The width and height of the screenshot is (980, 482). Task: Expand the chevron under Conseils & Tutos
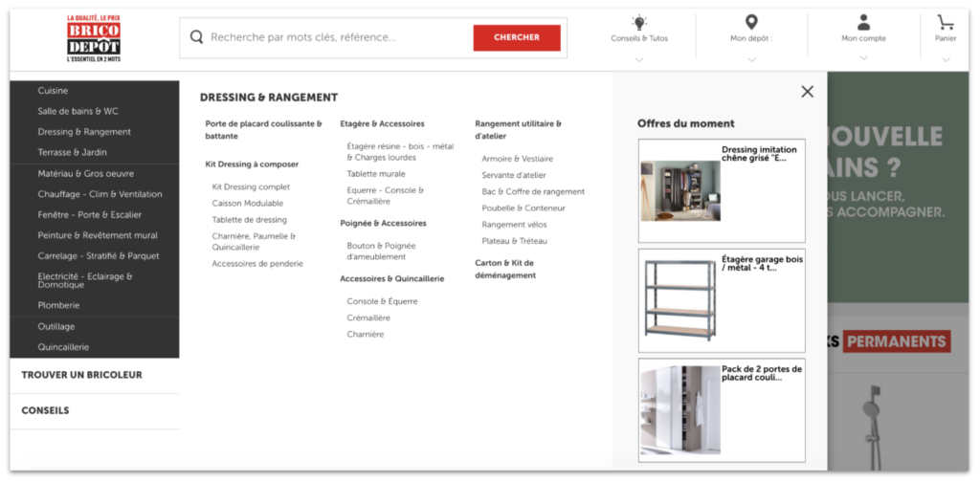point(639,59)
